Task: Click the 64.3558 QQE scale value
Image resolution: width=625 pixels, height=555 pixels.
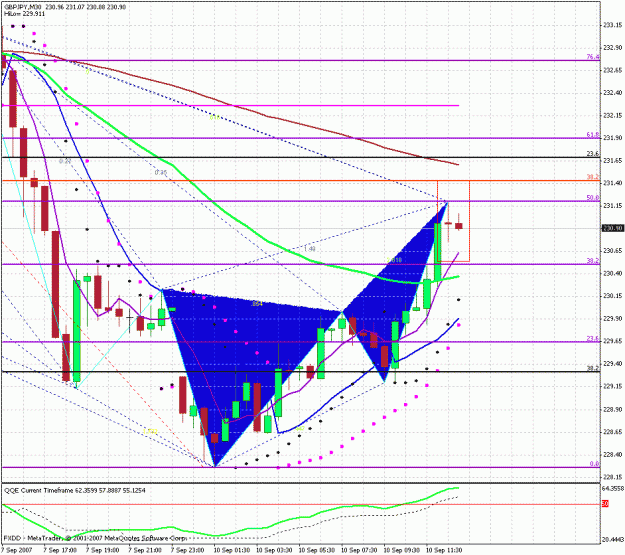Action: click(613, 488)
